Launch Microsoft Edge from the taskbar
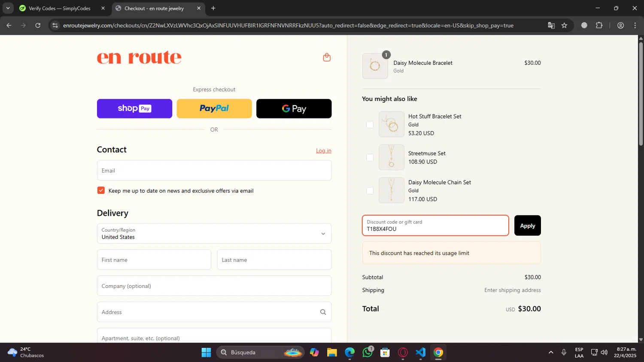Viewport: 644px width, 362px height. 349,353
